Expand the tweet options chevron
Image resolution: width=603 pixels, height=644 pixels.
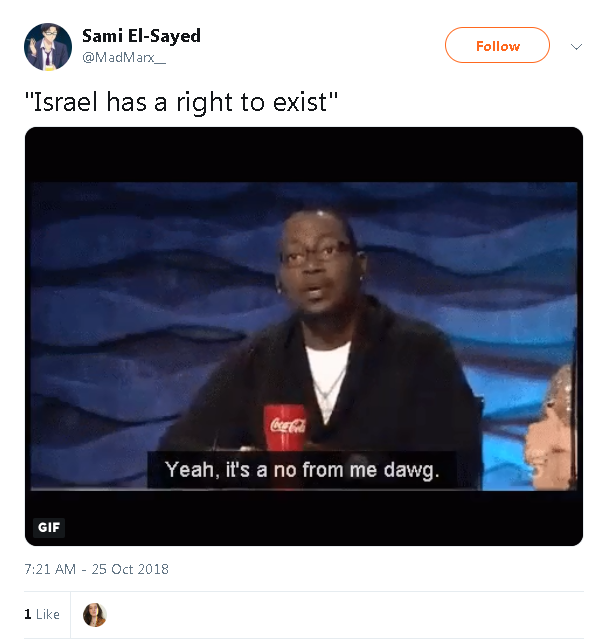pos(576,46)
